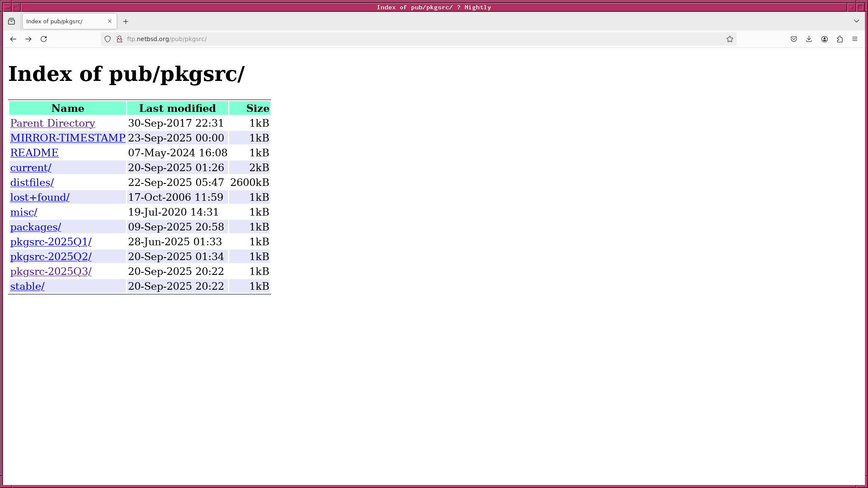The height and width of the screenshot is (488, 868).
Task: Open a new tab with plus button
Action: click(125, 21)
